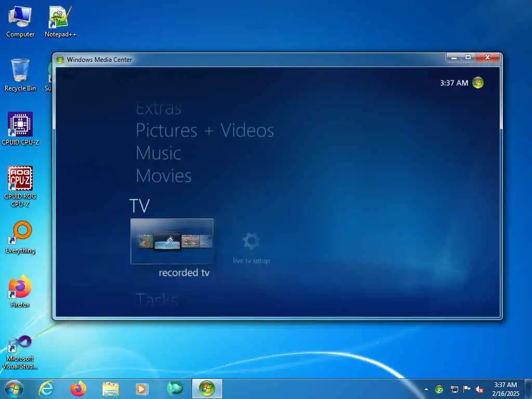The width and height of the screenshot is (532, 399).
Task: Click the Media Center title bar icon
Action: (60, 60)
